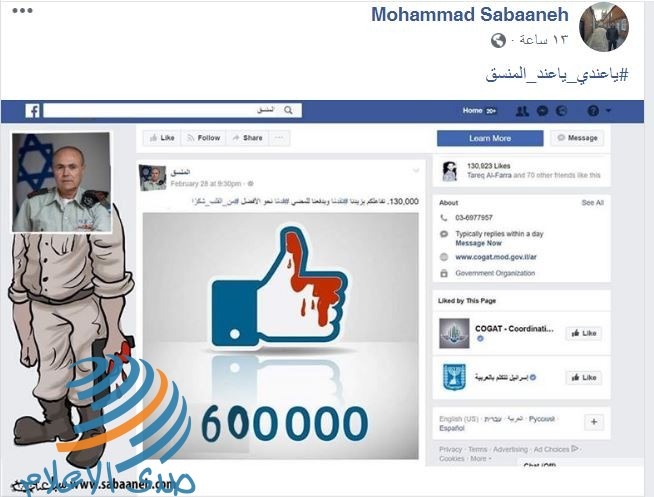Click the help question mark icon

click(593, 111)
